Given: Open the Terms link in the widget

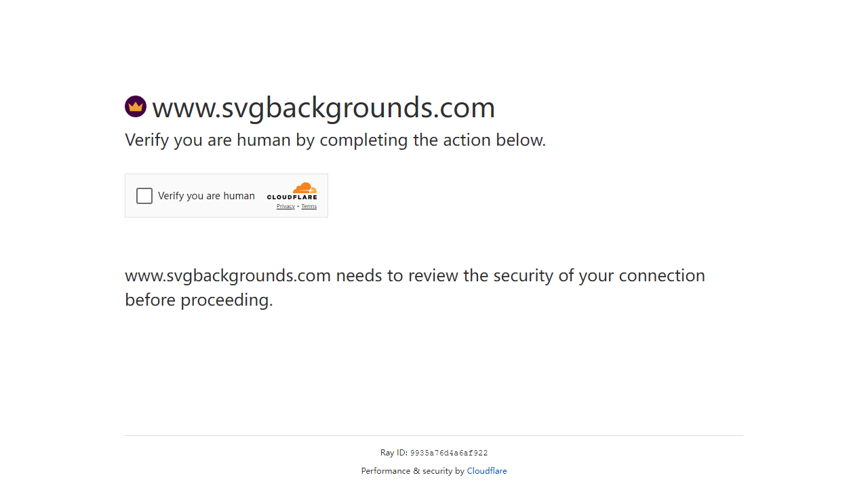Looking at the screenshot, I should [x=309, y=207].
